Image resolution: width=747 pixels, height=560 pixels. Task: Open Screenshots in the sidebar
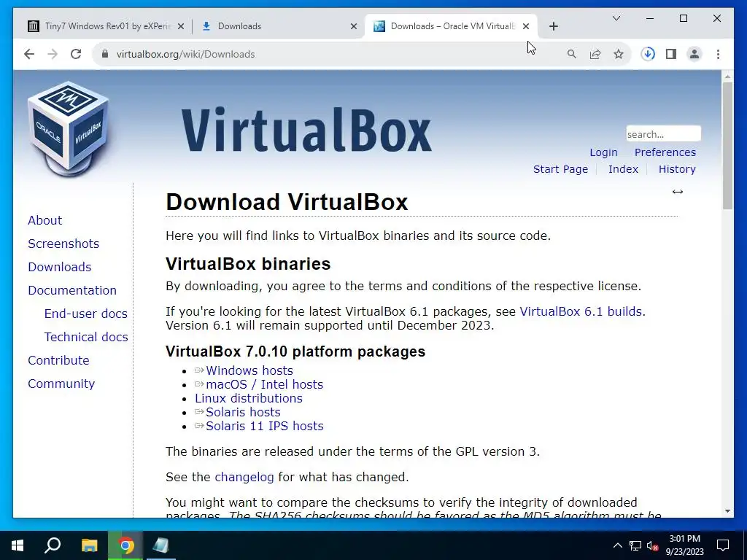coord(63,244)
